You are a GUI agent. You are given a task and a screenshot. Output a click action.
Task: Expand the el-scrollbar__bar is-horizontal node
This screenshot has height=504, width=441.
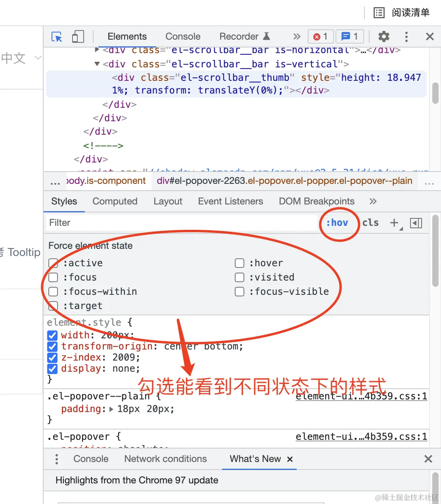click(x=97, y=50)
